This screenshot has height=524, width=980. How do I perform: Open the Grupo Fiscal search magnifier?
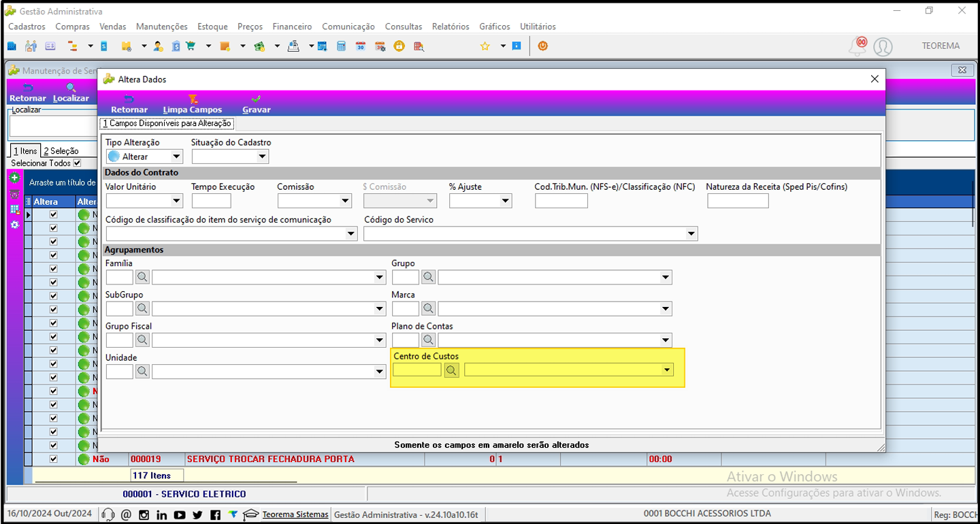pyautogui.click(x=142, y=340)
